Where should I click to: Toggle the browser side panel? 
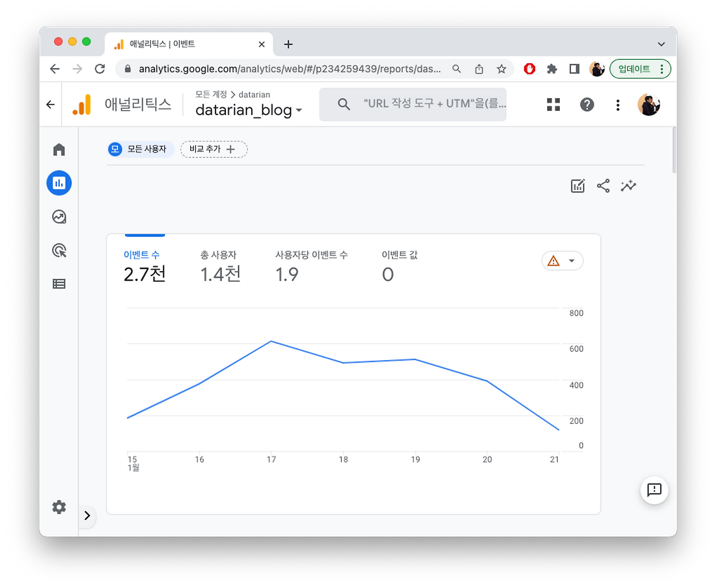click(574, 69)
